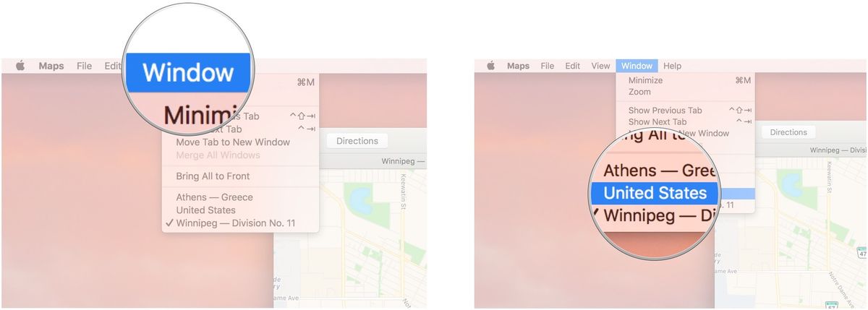Click the route 57 highway shield on map
The image size is (868, 310).
pos(830,306)
